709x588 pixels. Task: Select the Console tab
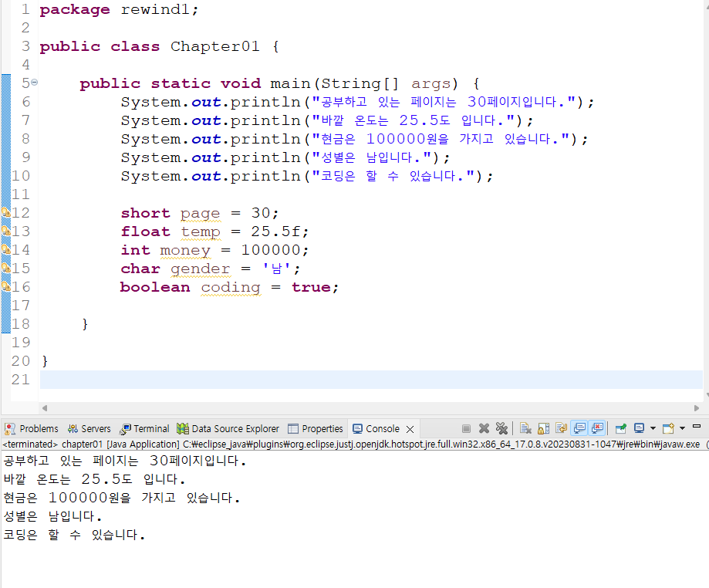[x=376, y=429]
